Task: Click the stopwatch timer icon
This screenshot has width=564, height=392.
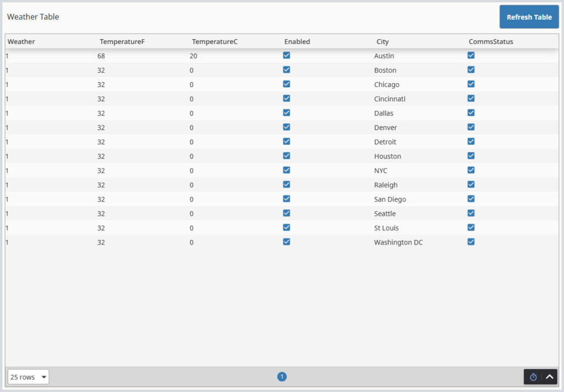Action: 533,377
